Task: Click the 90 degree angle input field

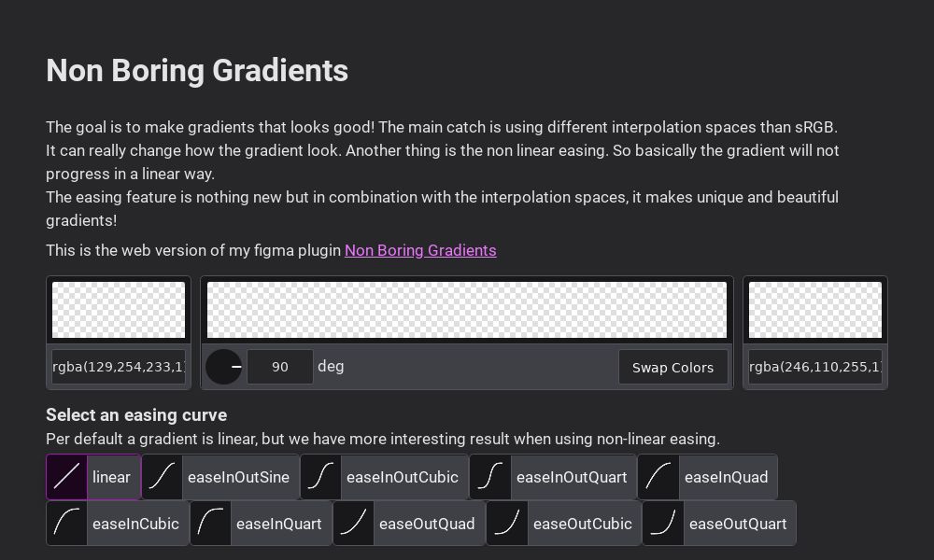Action: tap(280, 367)
